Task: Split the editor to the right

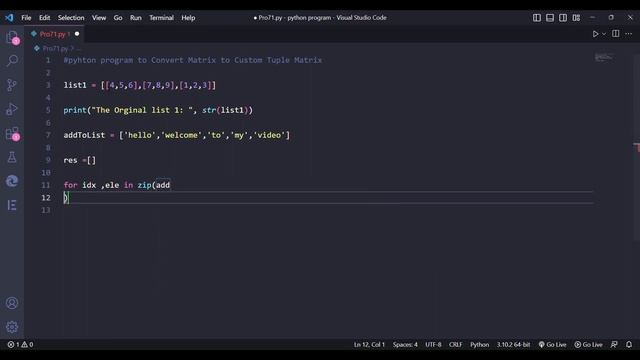Action: [616, 34]
